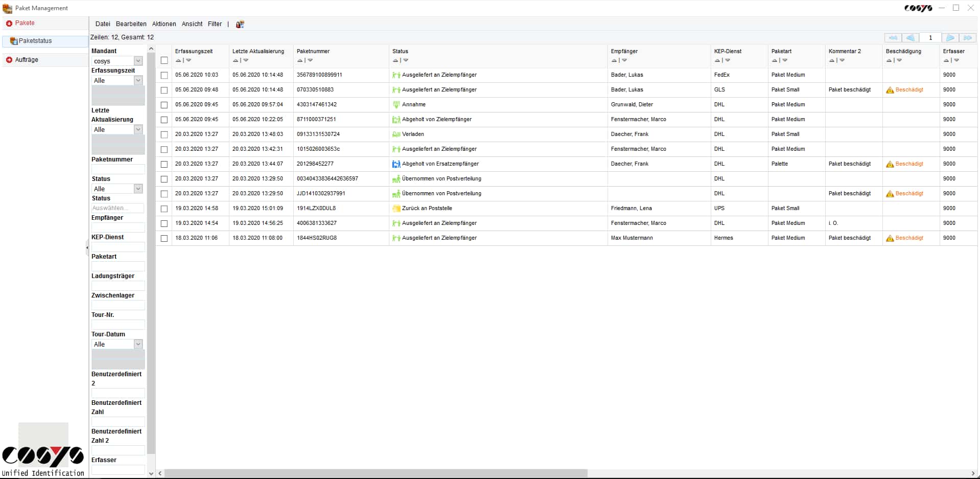Check the checkbox on the Hermes row

tap(164, 238)
